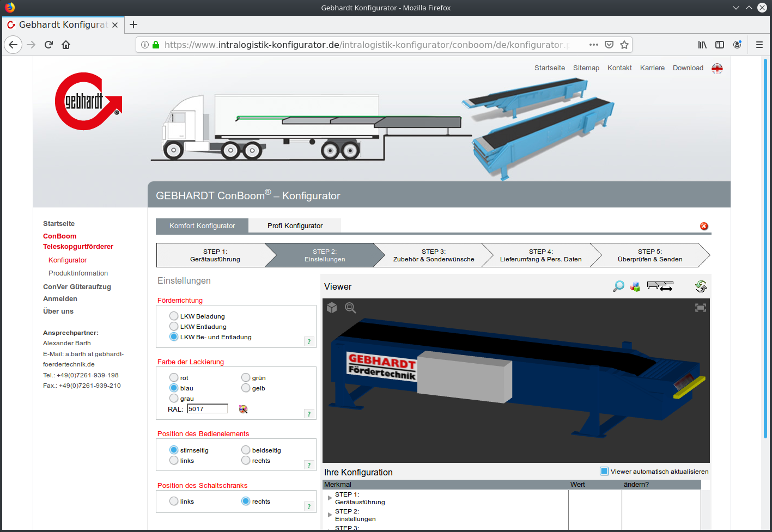Viewport: 772px width, 532px height.
Task: Open the Karriere link
Action: (x=652, y=68)
